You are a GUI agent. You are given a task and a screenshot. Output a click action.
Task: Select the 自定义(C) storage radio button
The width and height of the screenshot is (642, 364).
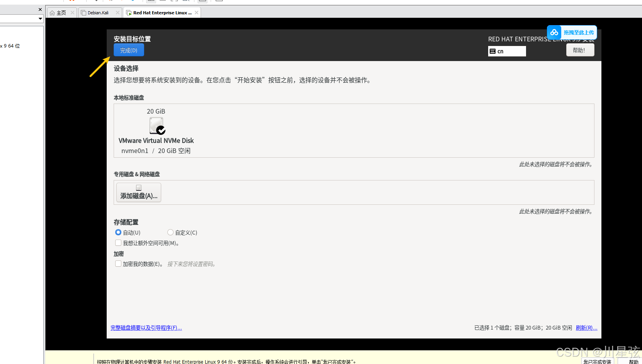[170, 232]
